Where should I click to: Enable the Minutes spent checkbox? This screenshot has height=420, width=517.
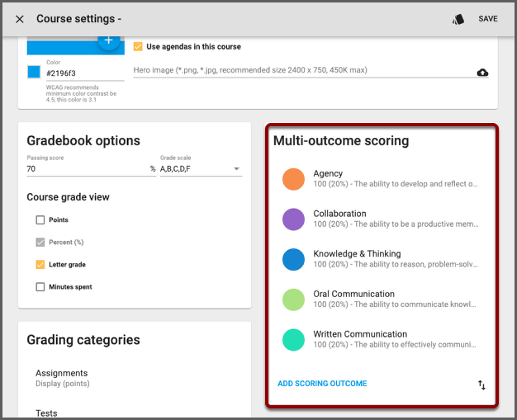40,287
